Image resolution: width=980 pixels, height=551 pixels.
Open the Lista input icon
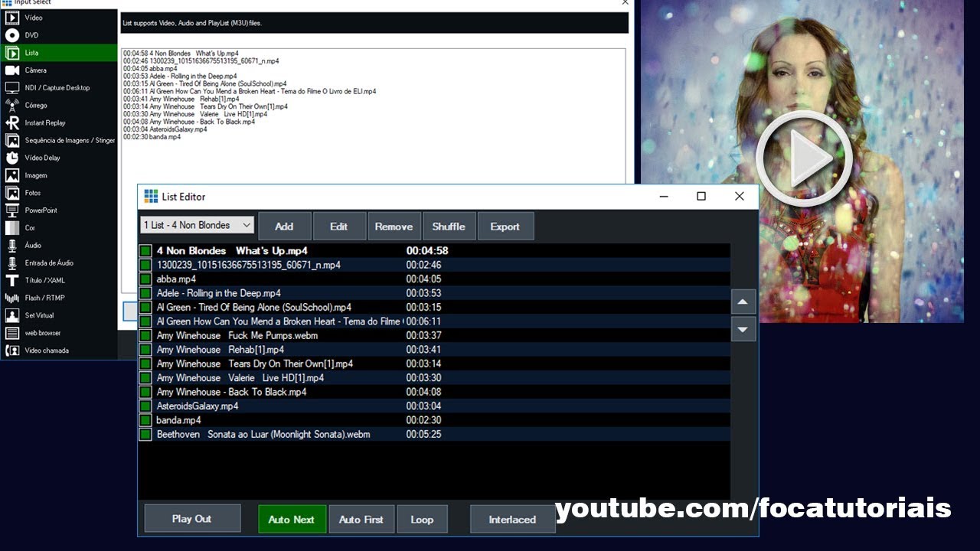pos(12,53)
